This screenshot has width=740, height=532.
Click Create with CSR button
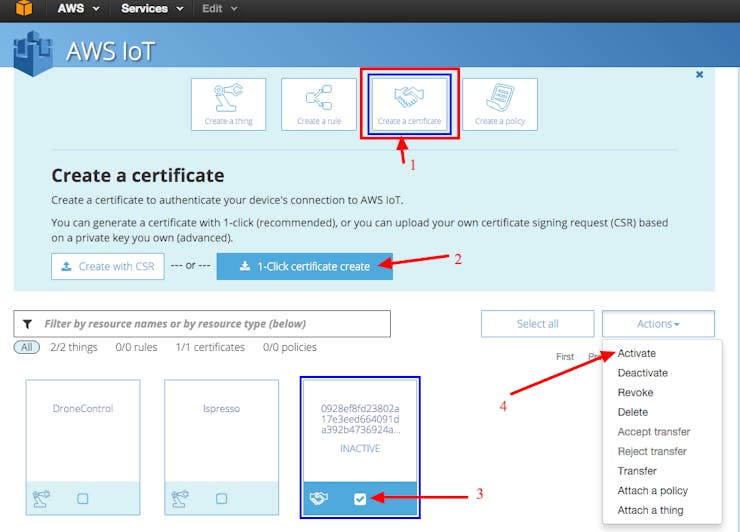click(x=108, y=266)
